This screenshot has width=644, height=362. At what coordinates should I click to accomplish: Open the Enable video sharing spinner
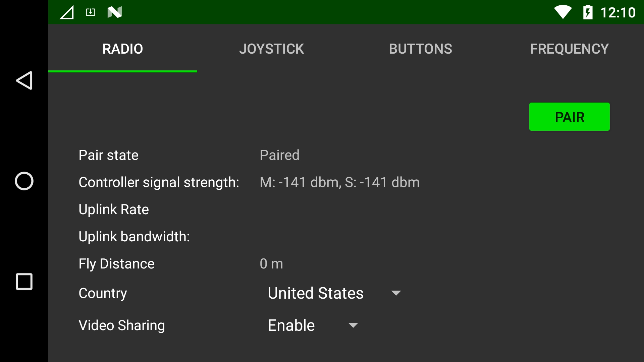(291, 325)
